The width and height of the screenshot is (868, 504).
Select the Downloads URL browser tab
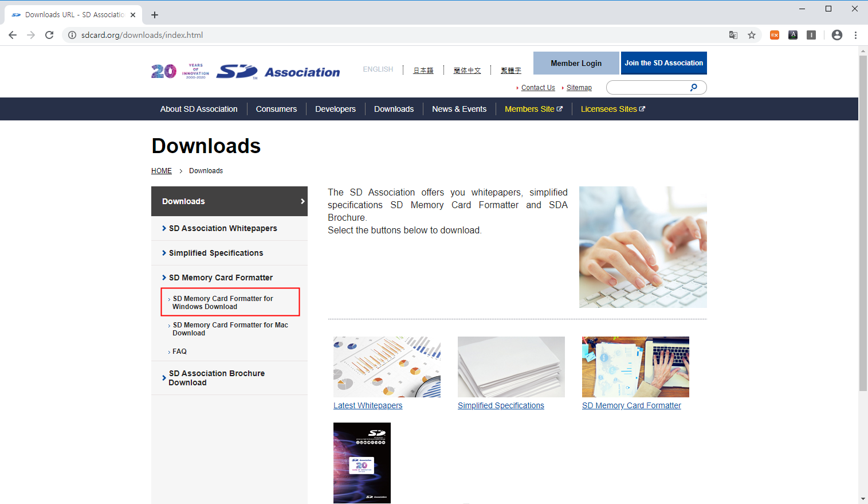click(x=73, y=15)
